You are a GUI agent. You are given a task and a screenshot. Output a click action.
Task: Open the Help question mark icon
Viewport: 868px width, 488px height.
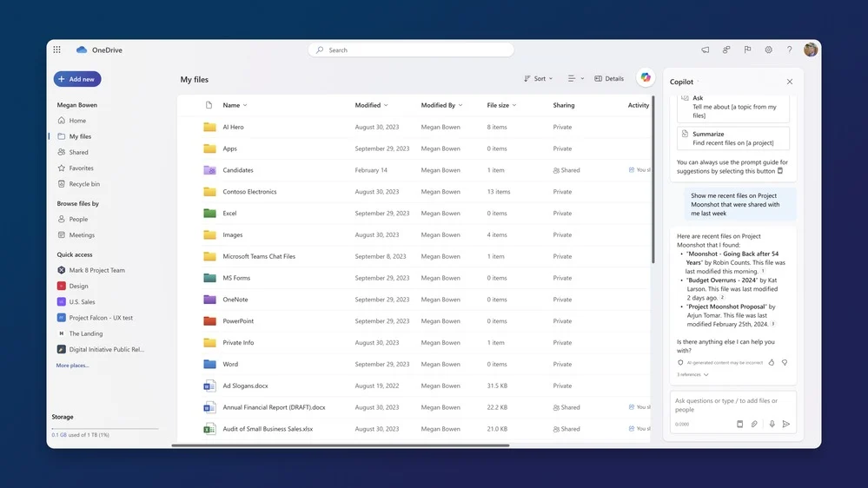(x=790, y=49)
